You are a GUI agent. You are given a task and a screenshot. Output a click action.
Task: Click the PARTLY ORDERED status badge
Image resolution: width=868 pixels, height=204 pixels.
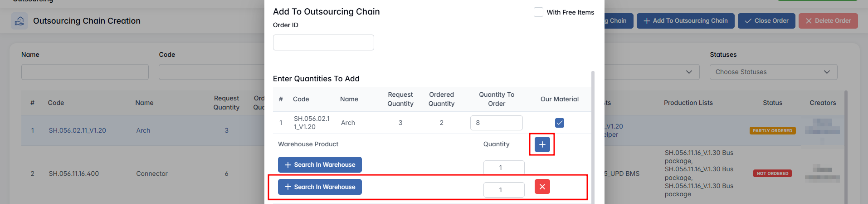point(772,131)
